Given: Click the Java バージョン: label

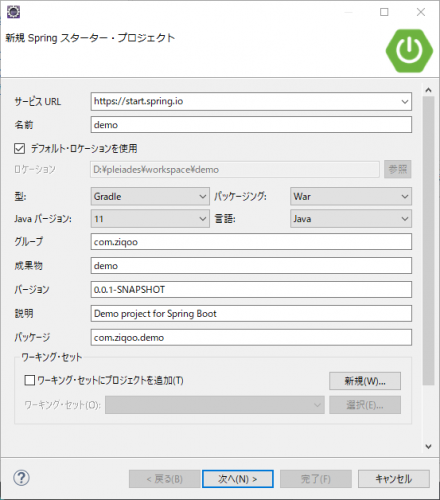Looking at the screenshot, I should pos(43,219).
